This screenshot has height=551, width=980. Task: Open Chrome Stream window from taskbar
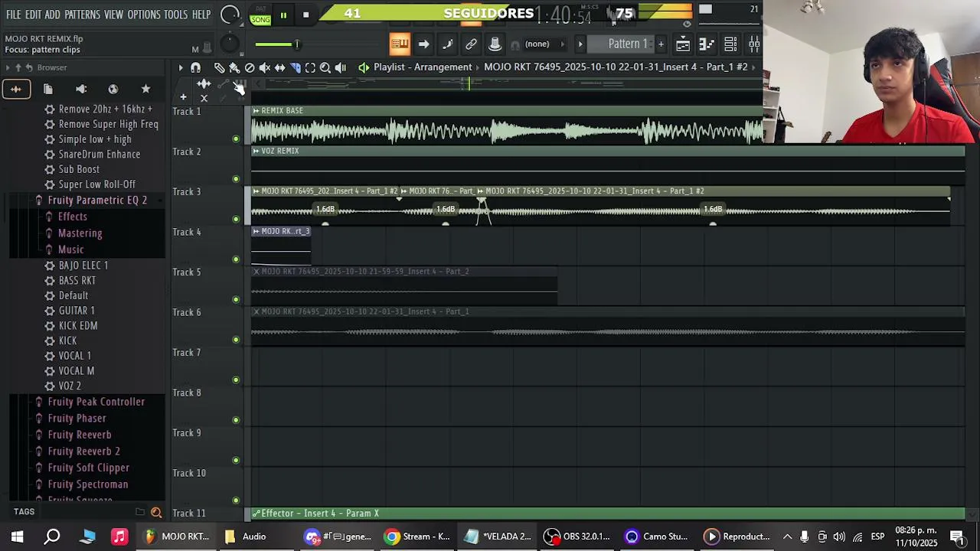tap(417, 536)
